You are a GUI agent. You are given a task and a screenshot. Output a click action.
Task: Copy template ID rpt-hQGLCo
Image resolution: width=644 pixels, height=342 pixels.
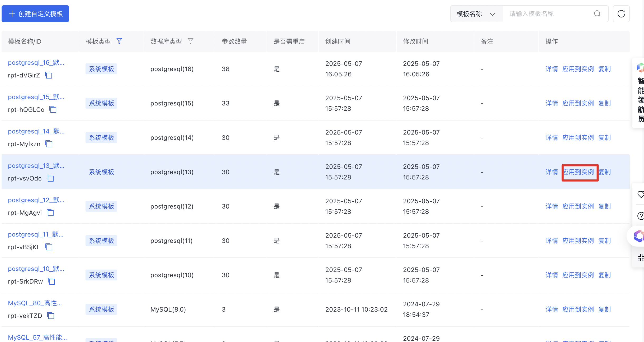53,109
